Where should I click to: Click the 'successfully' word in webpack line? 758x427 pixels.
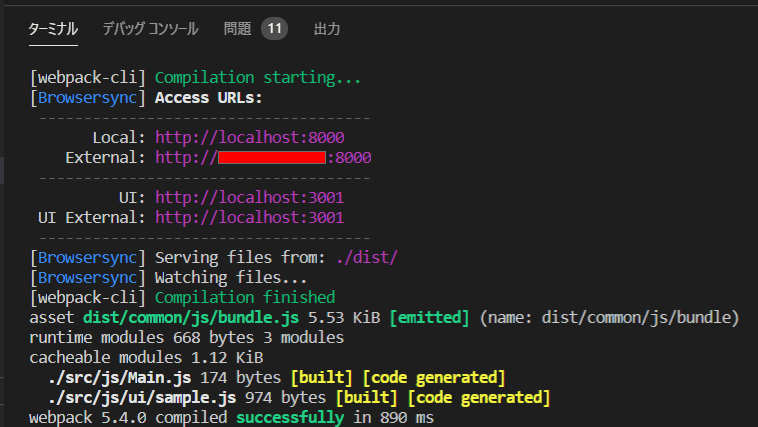point(290,418)
